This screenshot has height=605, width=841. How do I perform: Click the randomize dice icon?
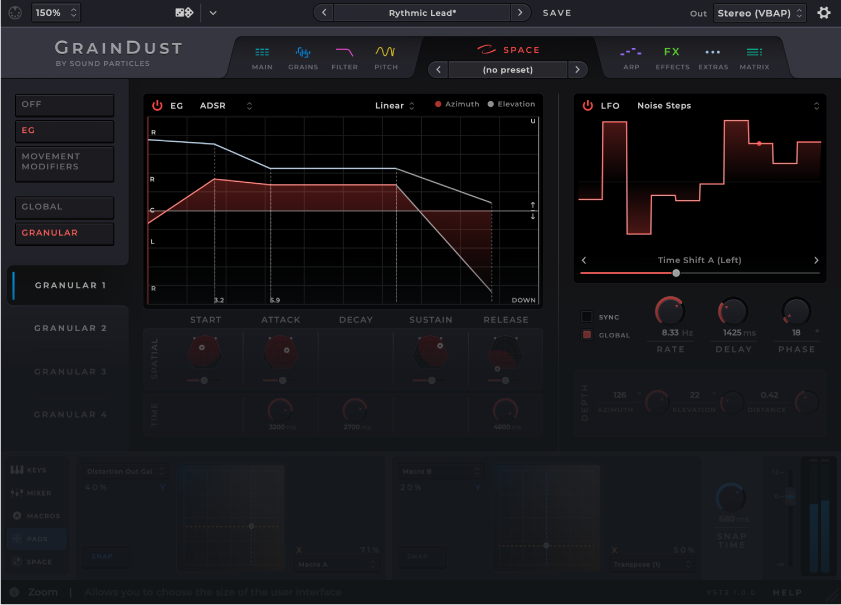point(184,13)
